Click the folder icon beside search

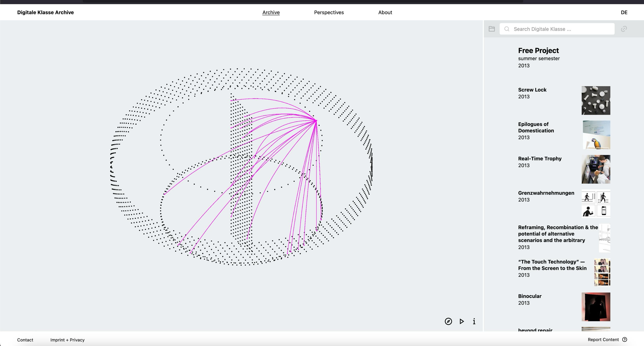pyautogui.click(x=492, y=29)
